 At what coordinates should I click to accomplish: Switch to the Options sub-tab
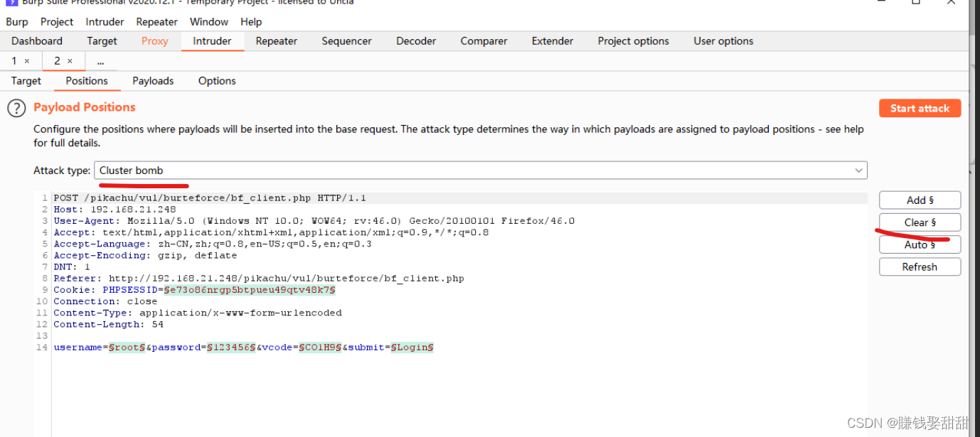[x=217, y=81]
